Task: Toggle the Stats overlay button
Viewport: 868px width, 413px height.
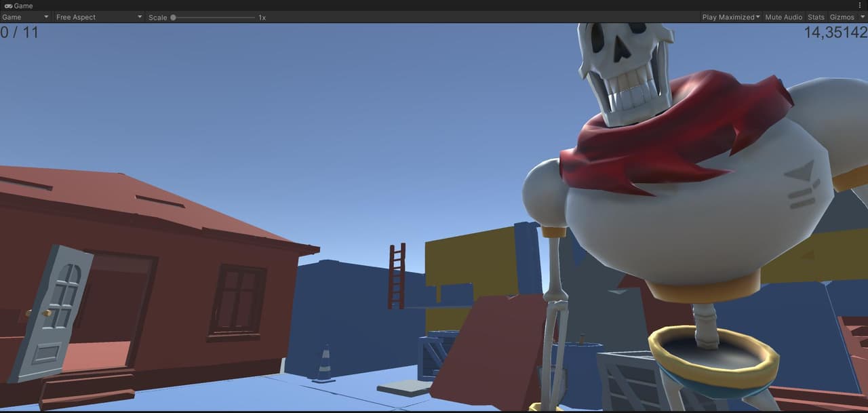Action: pyautogui.click(x=816, y=17)
